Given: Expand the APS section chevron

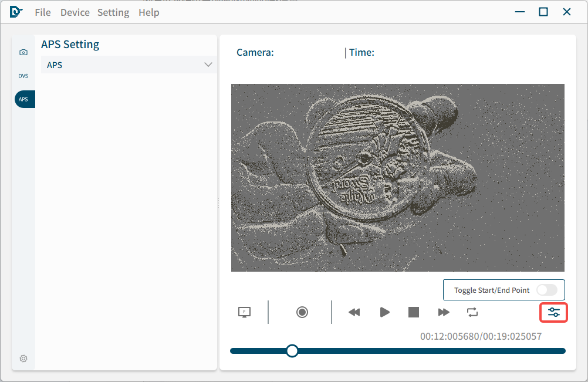Looking at the screenshot, I should click(x=208, y=65).
